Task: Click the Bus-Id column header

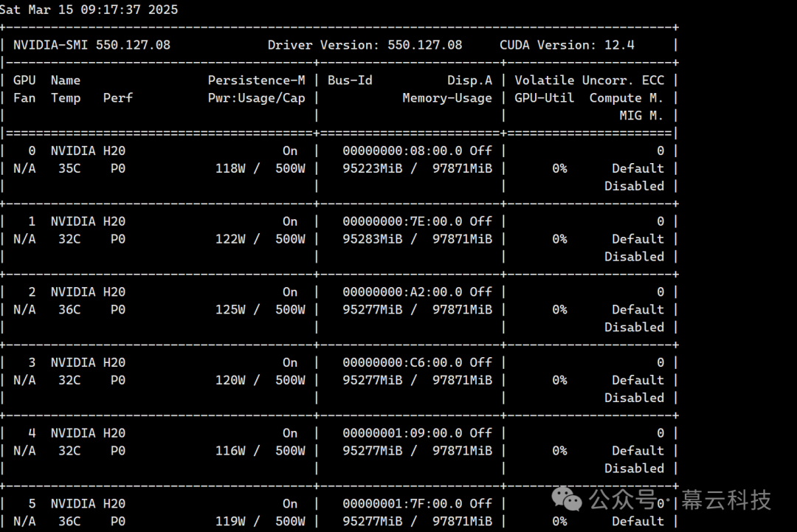Action: [x=351, y=80]
